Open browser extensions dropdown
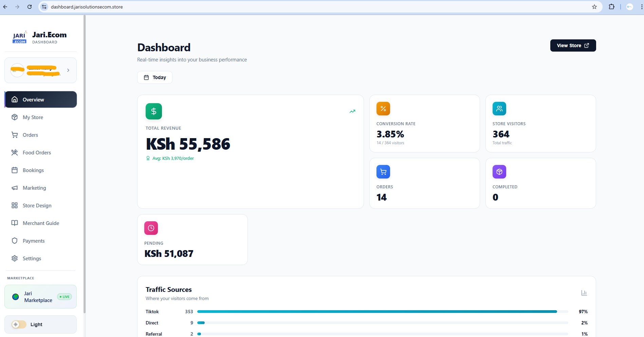The width and height of the screenshot is (644, 337). [x=611, y=6]
